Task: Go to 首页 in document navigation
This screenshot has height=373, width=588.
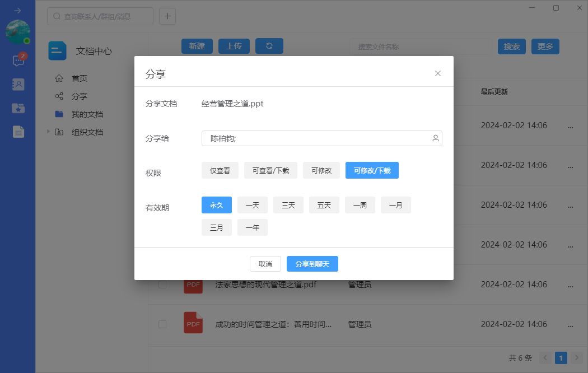Action: [x=80, y=78]
